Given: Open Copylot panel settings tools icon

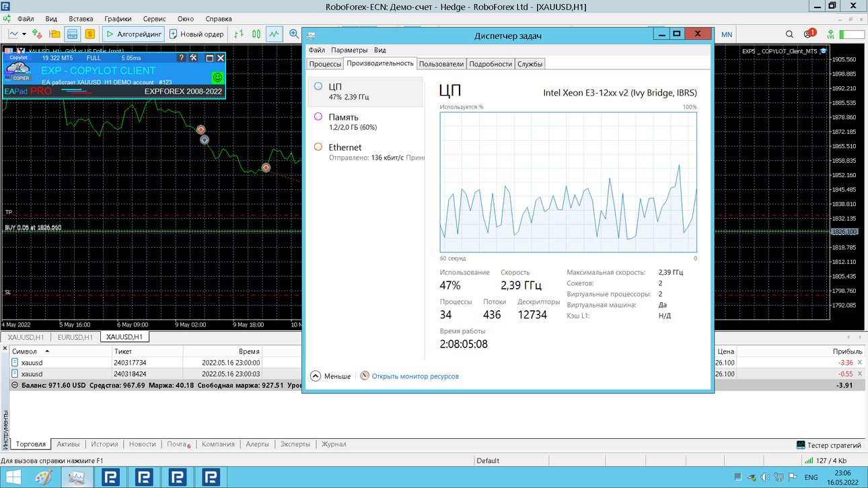Looking at the screenshot, I should [x=194, y=58].
